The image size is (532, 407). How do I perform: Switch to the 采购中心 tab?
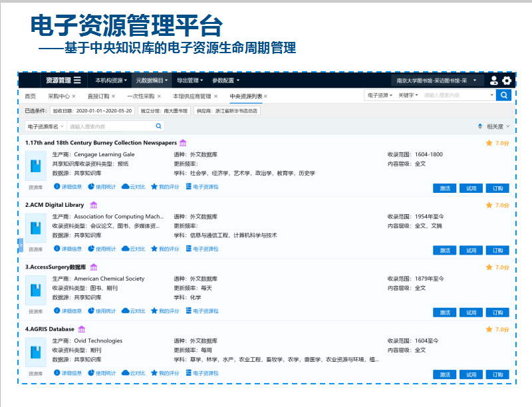point(59,96)
